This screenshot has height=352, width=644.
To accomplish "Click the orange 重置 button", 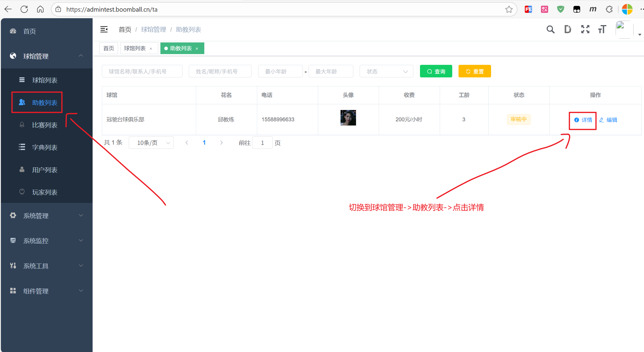I will [474, 71].
